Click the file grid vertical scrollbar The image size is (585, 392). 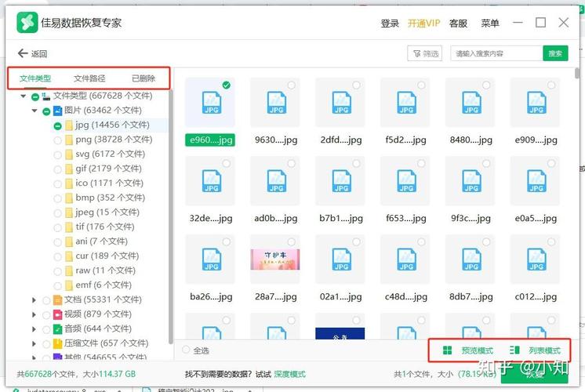(577, 73)
